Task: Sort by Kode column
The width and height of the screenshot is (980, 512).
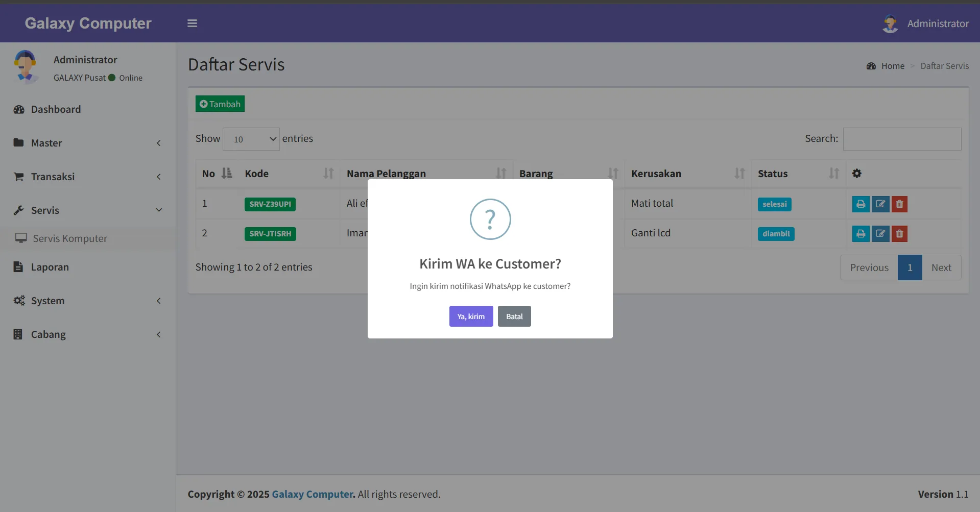Action: pos(289,174)
